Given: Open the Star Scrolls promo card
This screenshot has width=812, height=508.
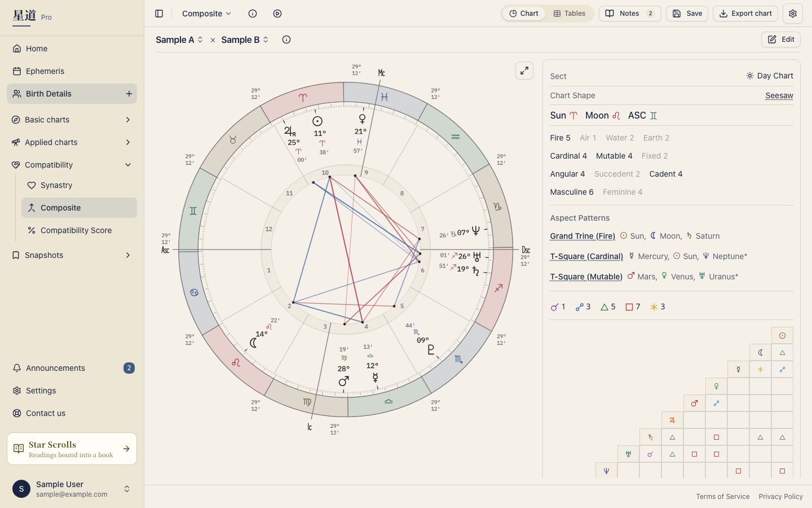Looking at the screenshot, I should click(72, 449).
